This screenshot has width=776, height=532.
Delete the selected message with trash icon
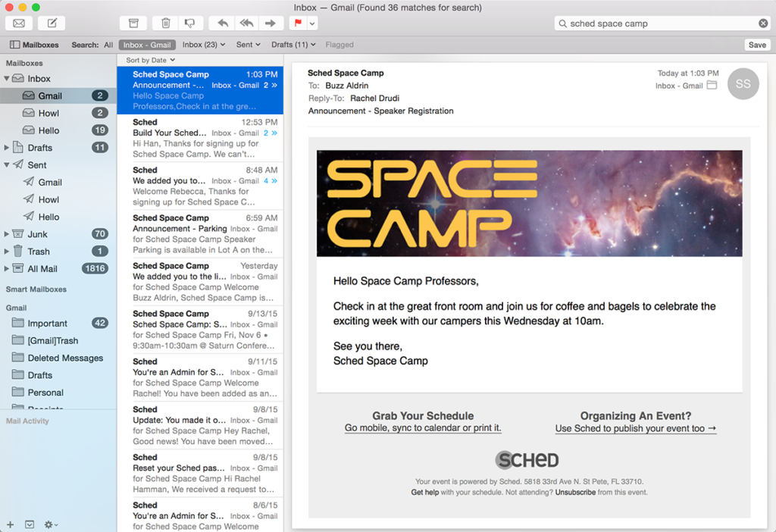click(166, 23)
